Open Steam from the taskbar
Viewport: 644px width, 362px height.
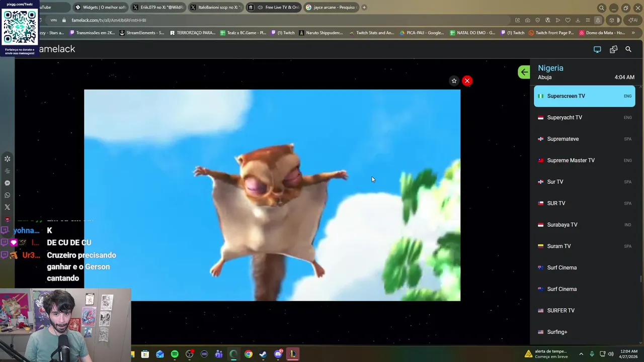[263, 354]
